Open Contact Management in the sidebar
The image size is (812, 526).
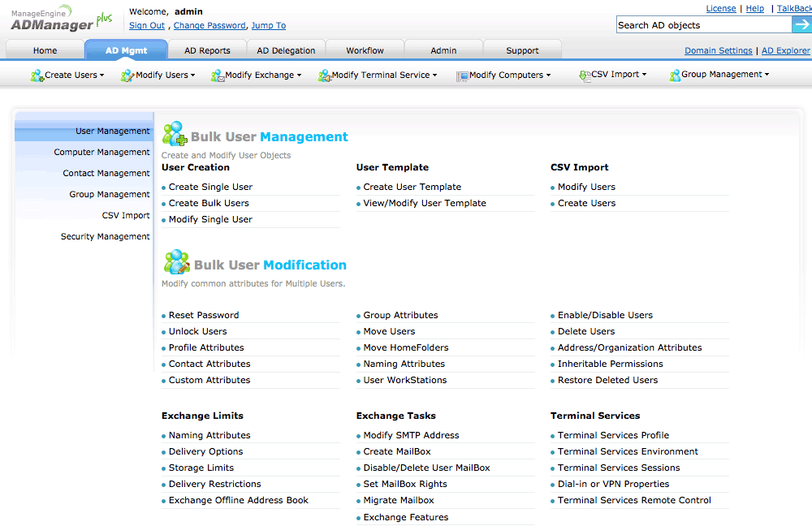coord(106,173)
